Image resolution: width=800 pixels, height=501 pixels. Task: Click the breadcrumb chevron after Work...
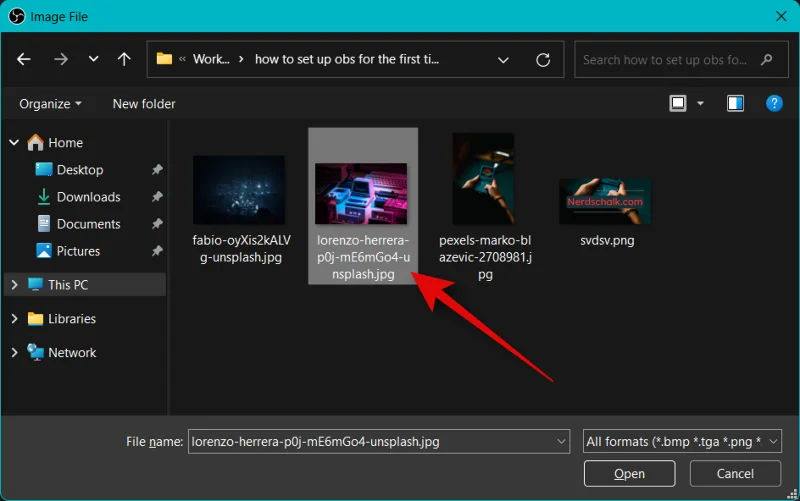point(241,59)
